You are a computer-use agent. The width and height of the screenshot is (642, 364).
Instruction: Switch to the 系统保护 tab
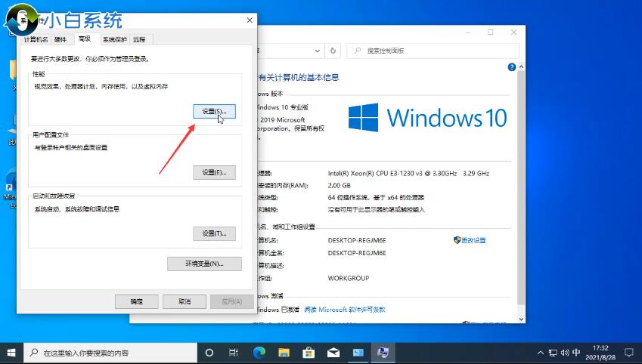point(114,39)
